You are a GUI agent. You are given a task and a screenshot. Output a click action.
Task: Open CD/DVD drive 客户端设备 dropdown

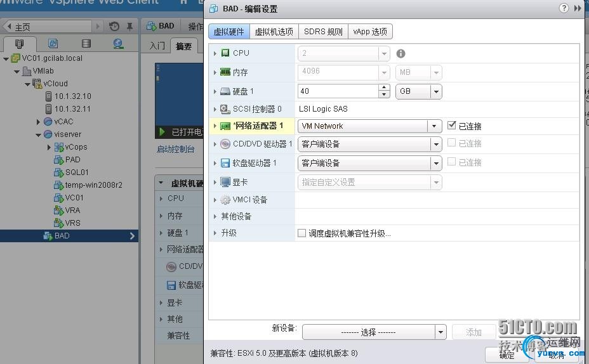[x=369, y=144]
